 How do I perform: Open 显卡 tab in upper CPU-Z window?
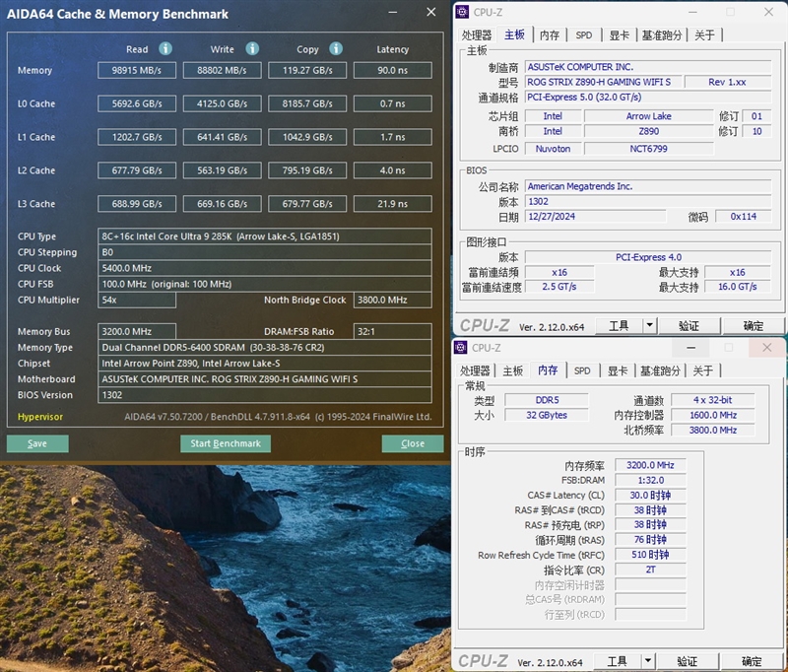tap(619, 35)
